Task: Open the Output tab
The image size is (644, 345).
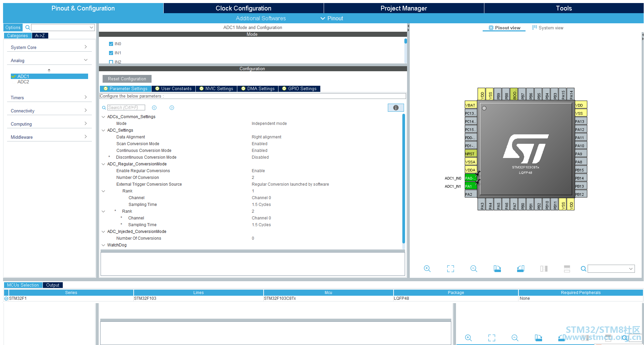Action: point(53,285)
